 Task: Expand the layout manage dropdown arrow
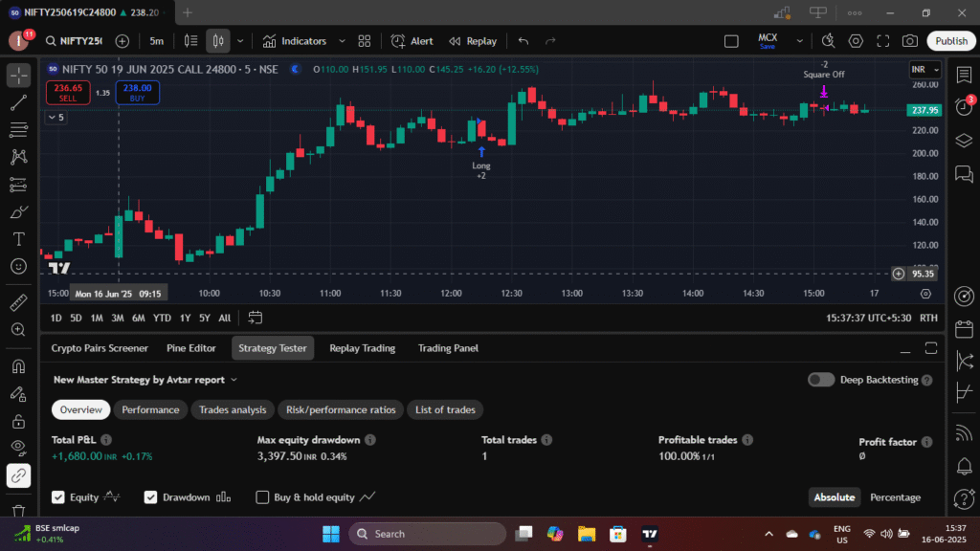(799, 41)
